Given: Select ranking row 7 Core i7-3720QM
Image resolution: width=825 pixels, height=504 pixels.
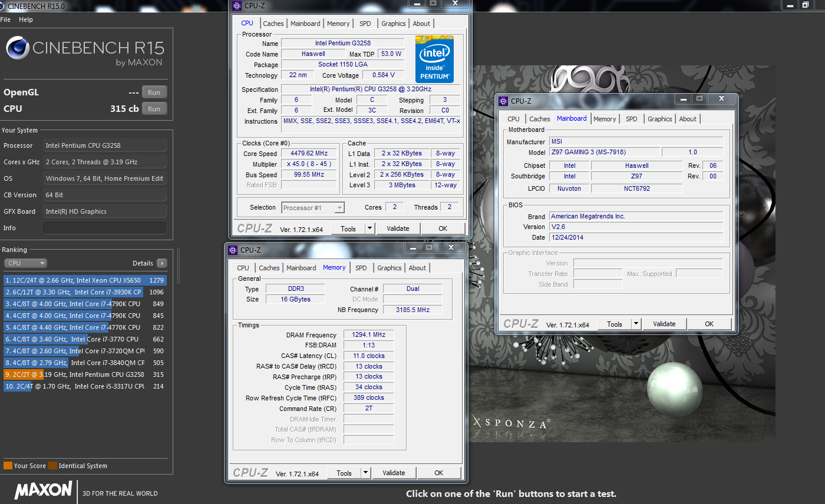Looking at the screenshot, I should 85,351.
